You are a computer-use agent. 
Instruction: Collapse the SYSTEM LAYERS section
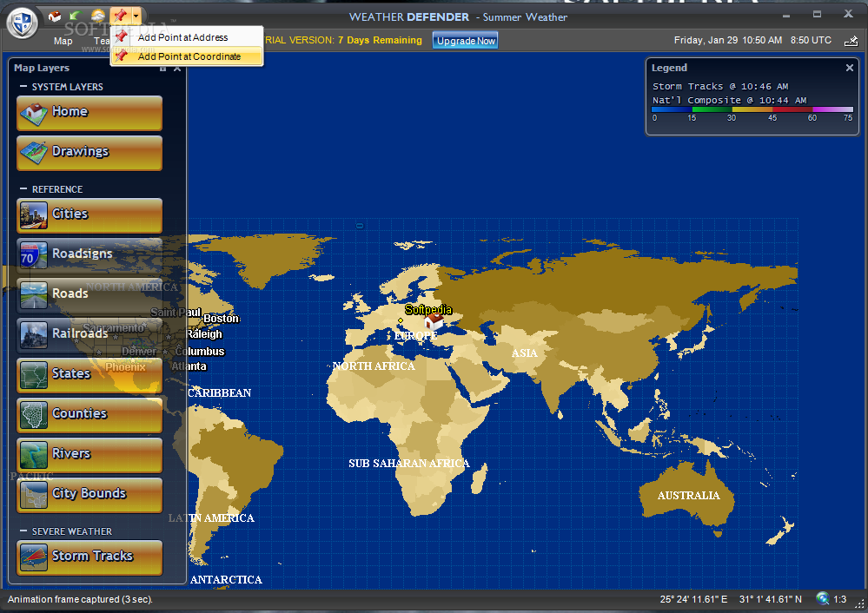coord(23,86)
